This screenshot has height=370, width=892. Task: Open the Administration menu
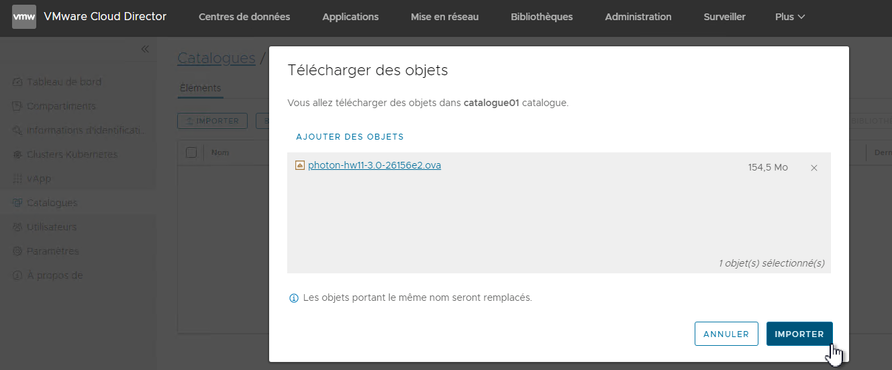638,17
